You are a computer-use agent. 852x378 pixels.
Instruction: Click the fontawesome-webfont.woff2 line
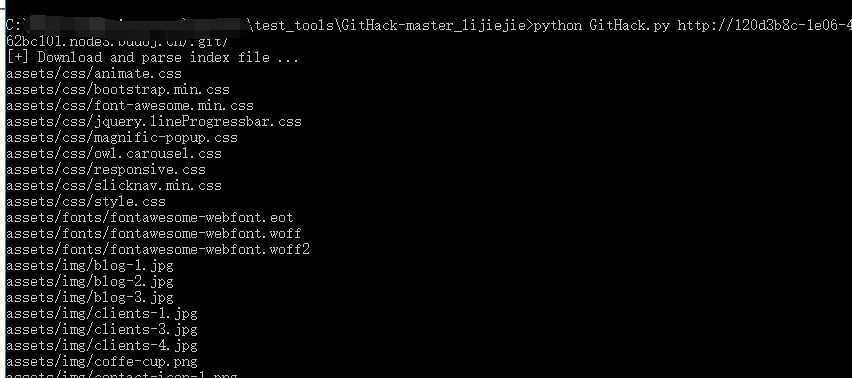point(158,249)
